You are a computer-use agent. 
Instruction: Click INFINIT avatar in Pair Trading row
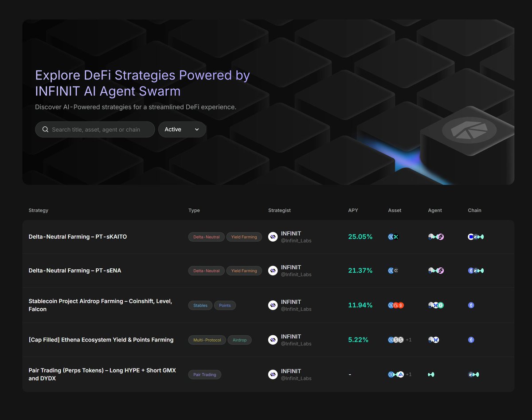tap(273, 374)
